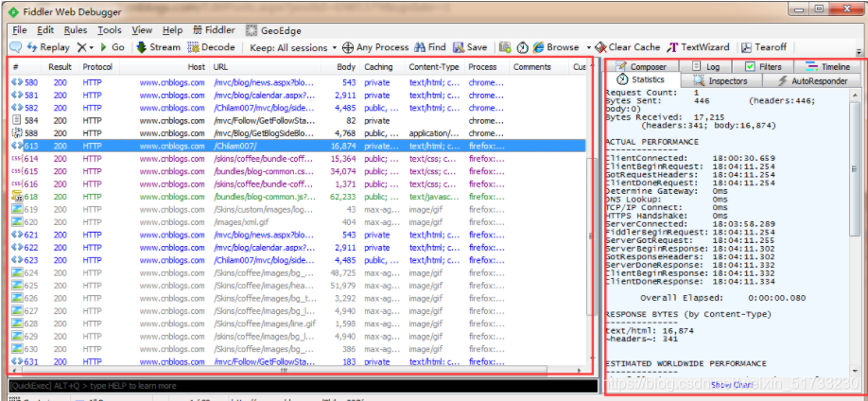
Task: Save sessions with the Save toolbar button
Action: pos(470,47)
